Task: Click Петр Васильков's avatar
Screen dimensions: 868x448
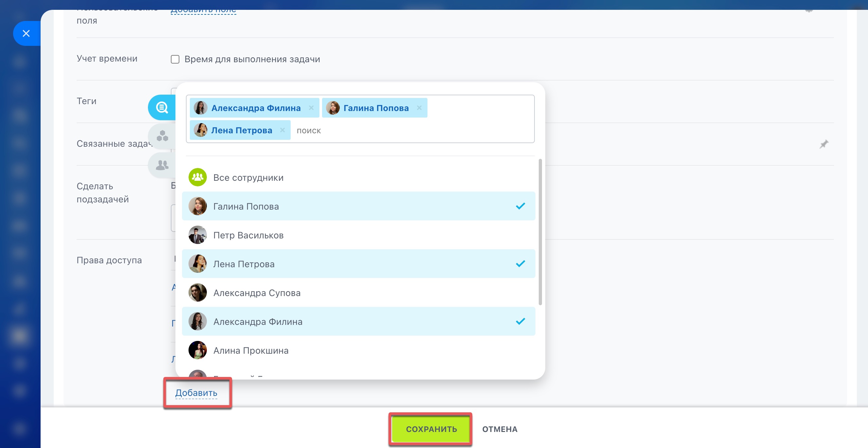Action: point(197,235)
